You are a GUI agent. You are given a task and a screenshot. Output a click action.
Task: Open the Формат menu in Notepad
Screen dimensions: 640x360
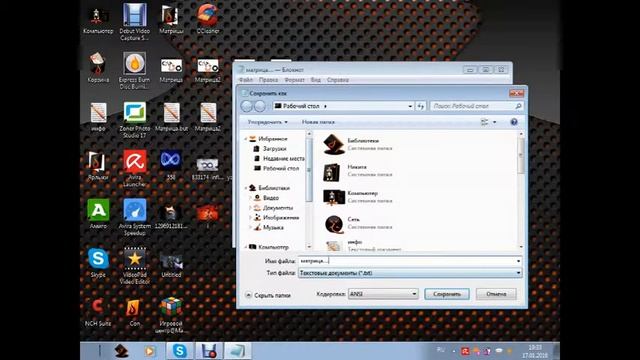pyautogui.click(x=294, y=80)
